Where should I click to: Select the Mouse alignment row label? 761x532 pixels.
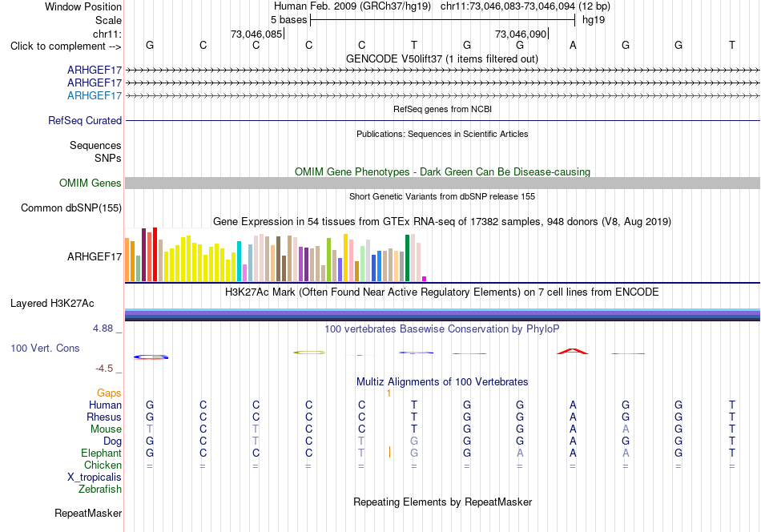coord(106,429)
